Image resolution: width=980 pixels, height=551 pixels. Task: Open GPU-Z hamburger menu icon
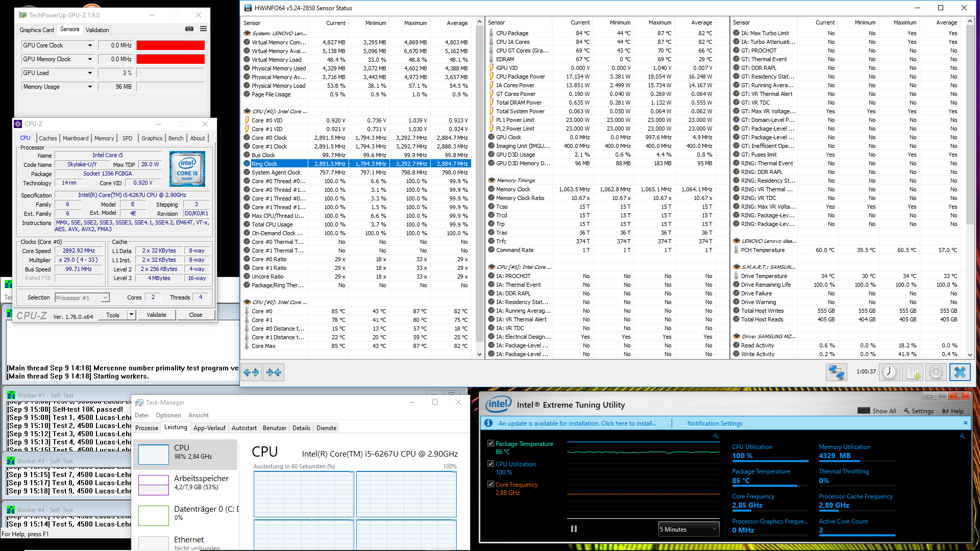[203, 29]
